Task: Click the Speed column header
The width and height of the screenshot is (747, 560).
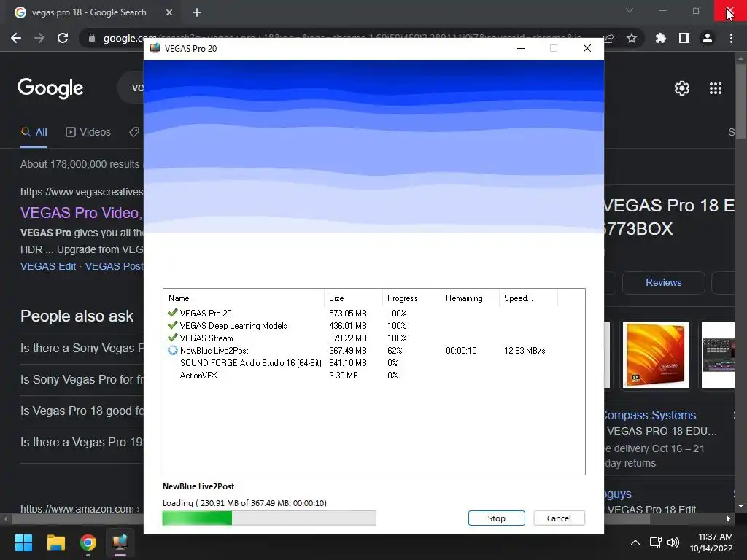Action: click(528, 298)
